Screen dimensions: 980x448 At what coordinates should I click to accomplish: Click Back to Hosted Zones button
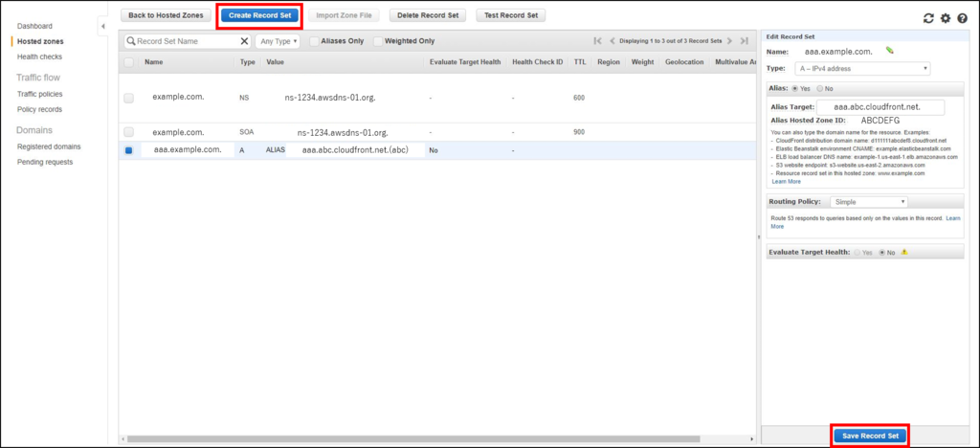166,15
